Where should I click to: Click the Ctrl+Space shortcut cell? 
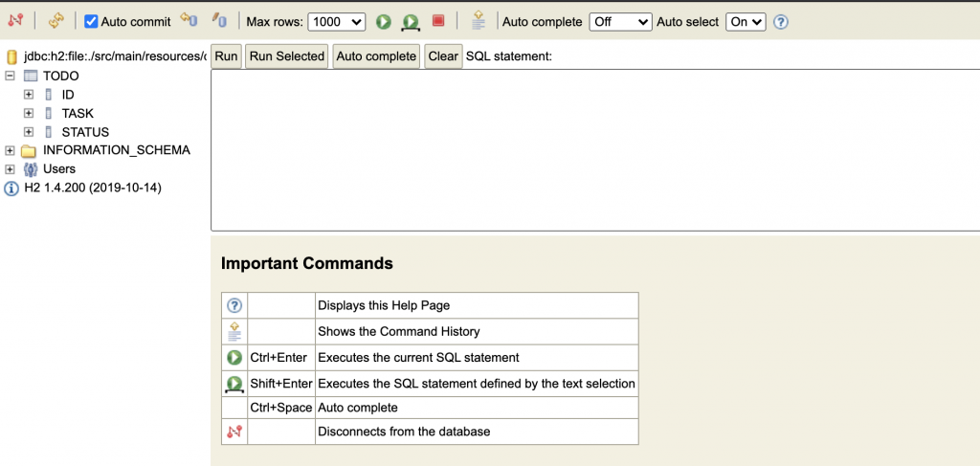pos(281,408)
